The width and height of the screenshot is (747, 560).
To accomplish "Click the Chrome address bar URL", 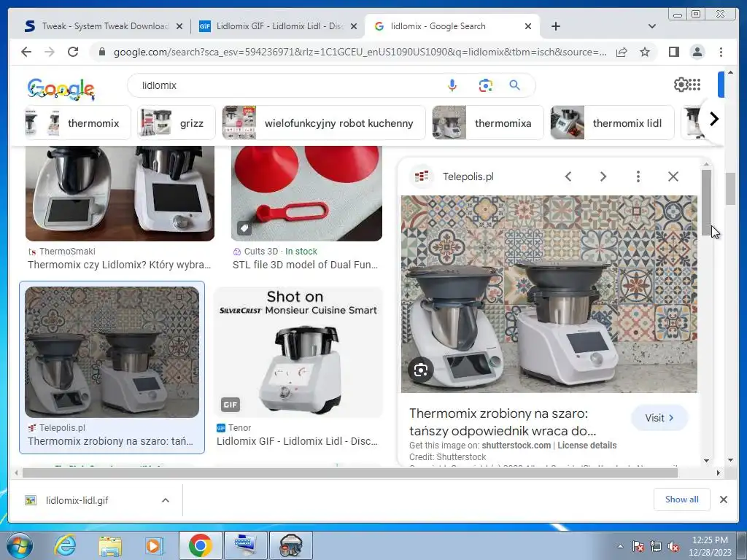I will tap(360, 52).
